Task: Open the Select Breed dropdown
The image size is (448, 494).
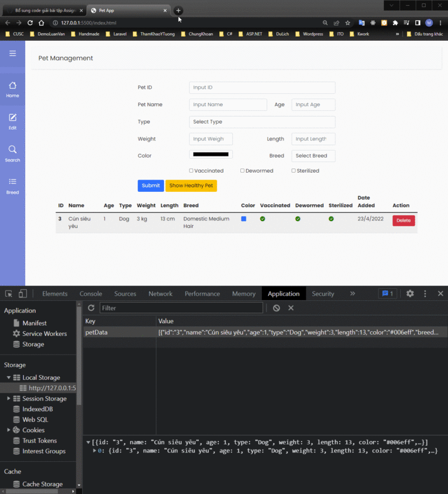Action: 314,156
